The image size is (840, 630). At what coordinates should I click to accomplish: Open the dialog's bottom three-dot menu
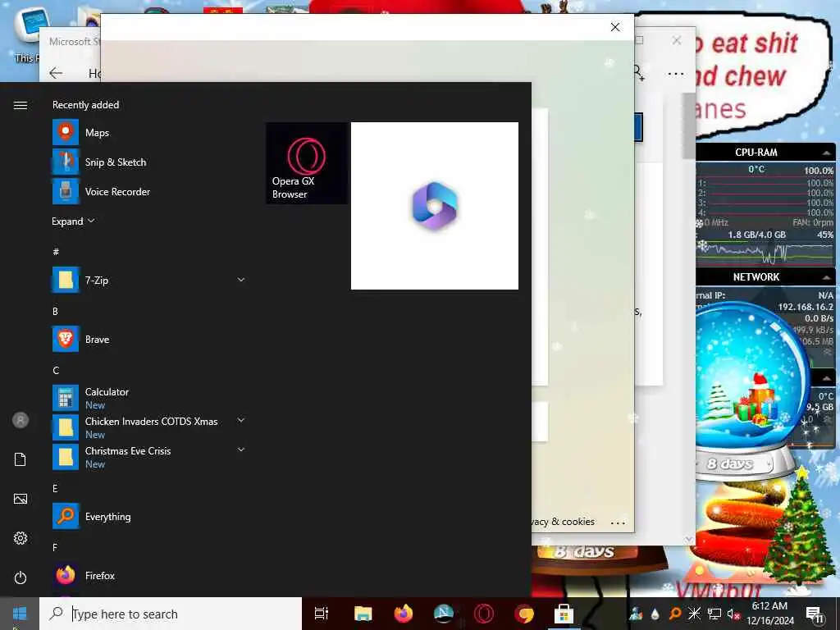[x=618, y=523]
